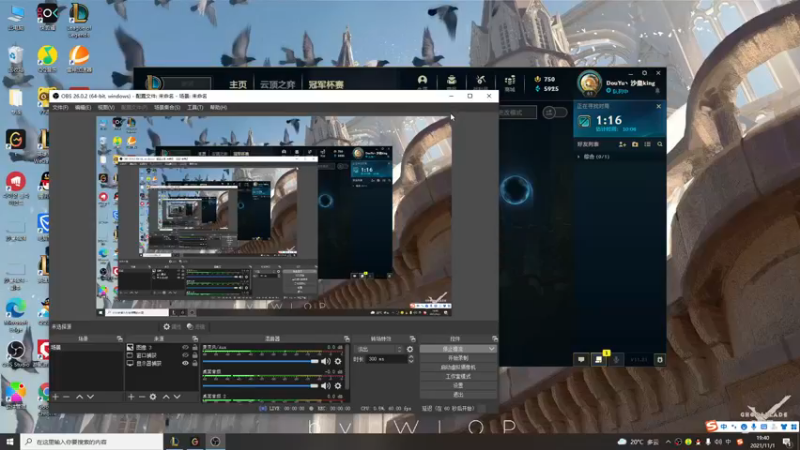Viewport: 800px width, 450px height.
Task: Select the scene entry in Scenes list
Action: (87, 347)
